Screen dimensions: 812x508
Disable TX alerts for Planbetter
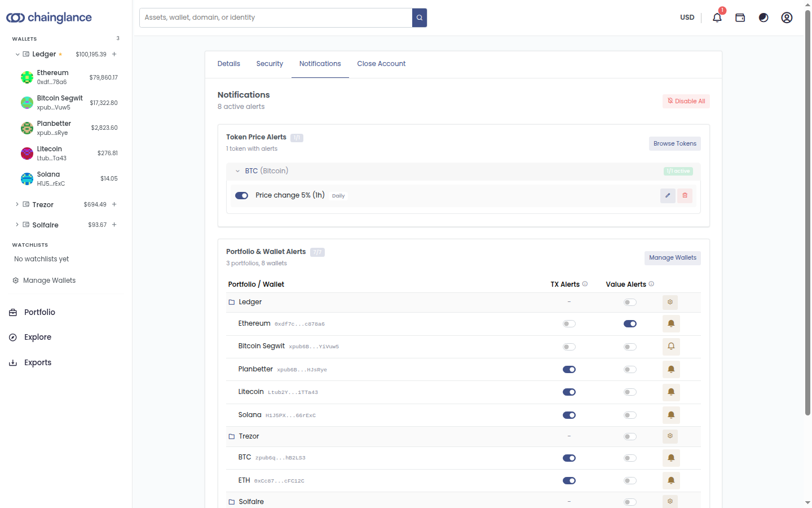coord(569,370)
